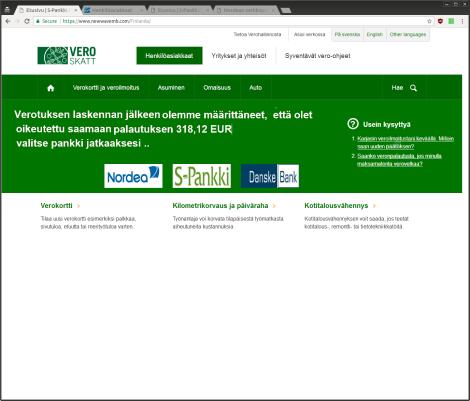Open the Auto nav item
This screenshot has height=401, width=470.
tap(256, 88)
